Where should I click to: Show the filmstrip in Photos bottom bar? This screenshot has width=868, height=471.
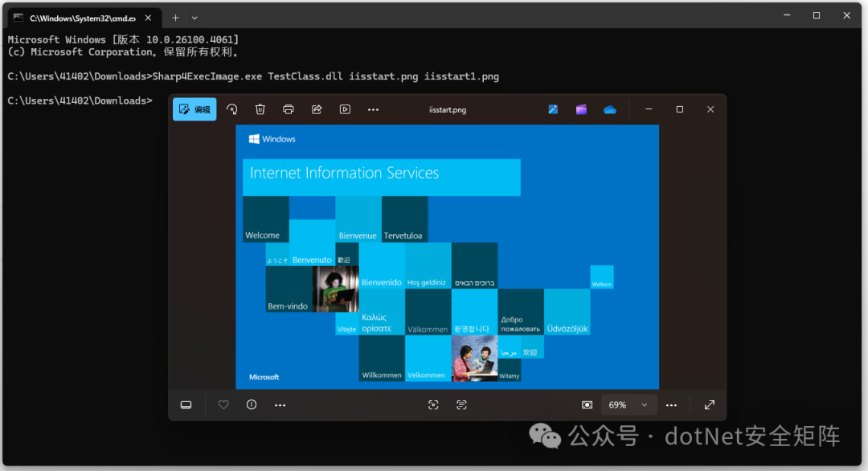[186, 405]
